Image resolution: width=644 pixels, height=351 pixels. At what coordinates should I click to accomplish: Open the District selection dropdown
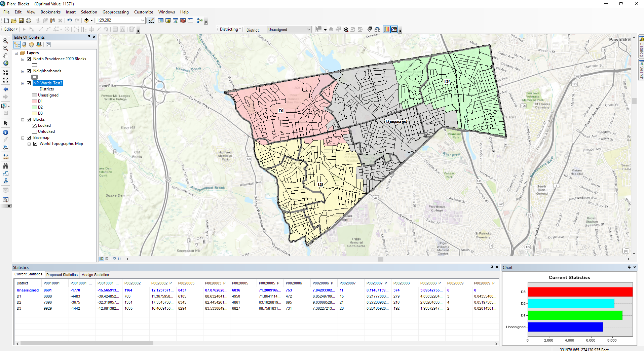pyautogui.click(x=308, y=30)
